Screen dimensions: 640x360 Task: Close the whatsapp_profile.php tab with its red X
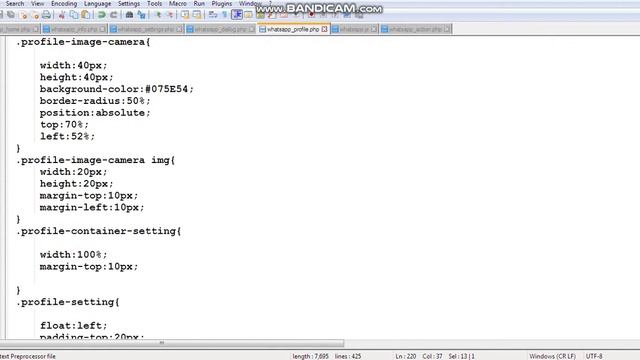324,29
